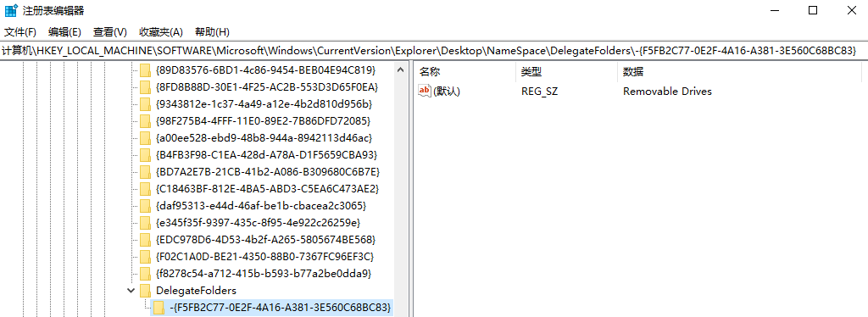Click folder icon of {B4FB3F98-C1EA-428d-A78A-D1F5659CBA93}

[x=145, y=155]
